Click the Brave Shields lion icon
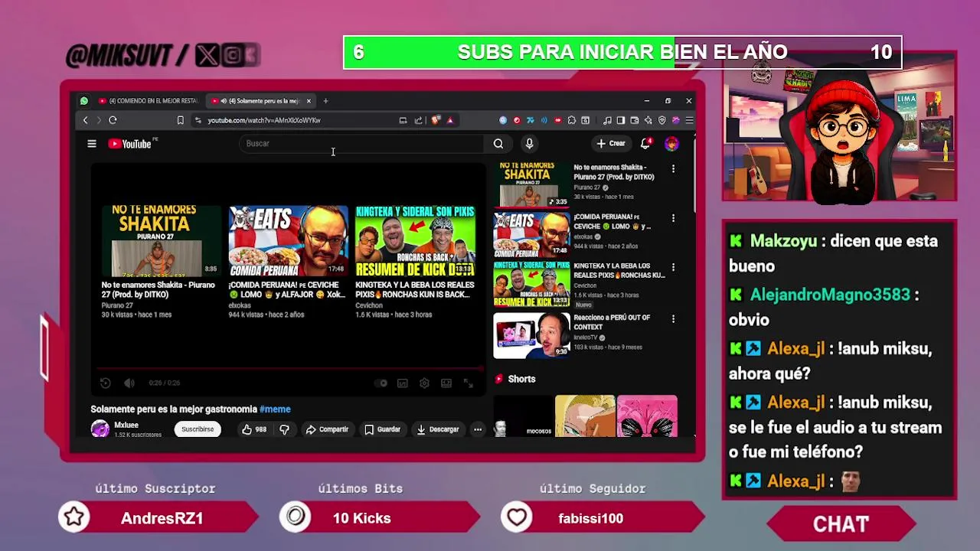The width and height of the screenshot is (980, 551). coord(436,120)
